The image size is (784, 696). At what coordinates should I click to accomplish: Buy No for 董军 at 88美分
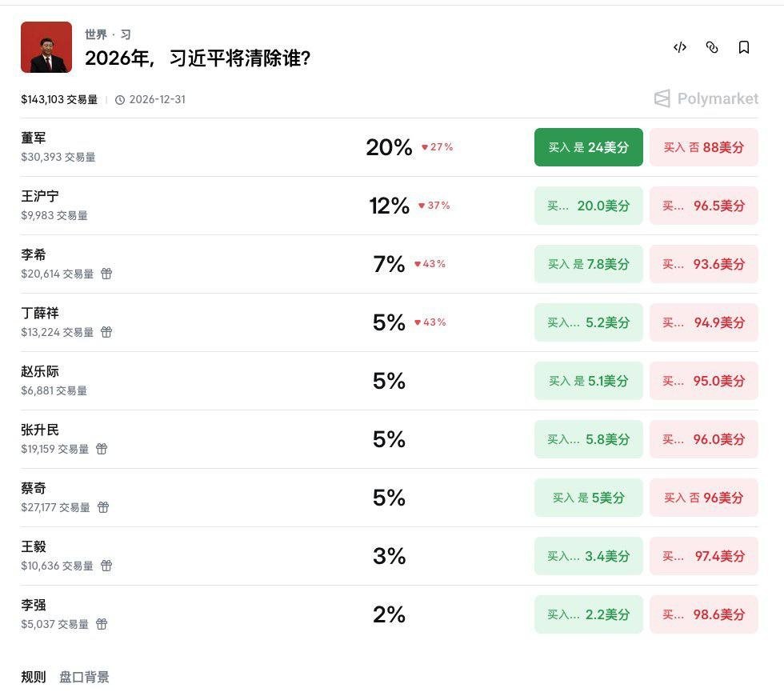(x=704, y=147)
